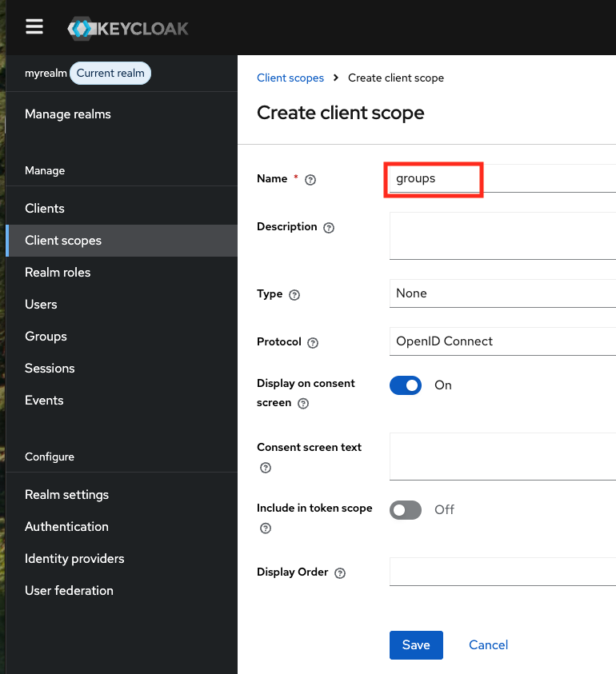Open help for Consent screen text
The height and width of the screenshot is (674, 616).
266,468
